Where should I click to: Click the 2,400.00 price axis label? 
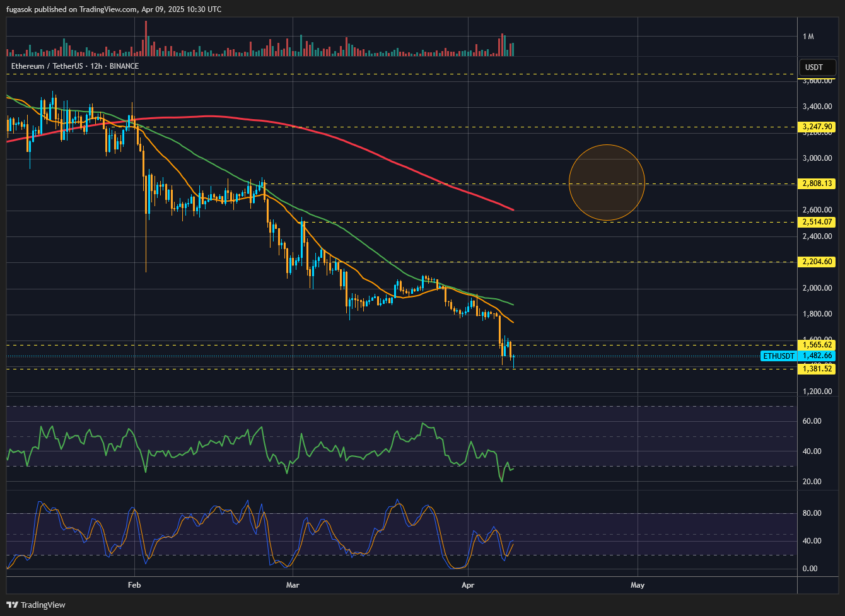[817, 236]
